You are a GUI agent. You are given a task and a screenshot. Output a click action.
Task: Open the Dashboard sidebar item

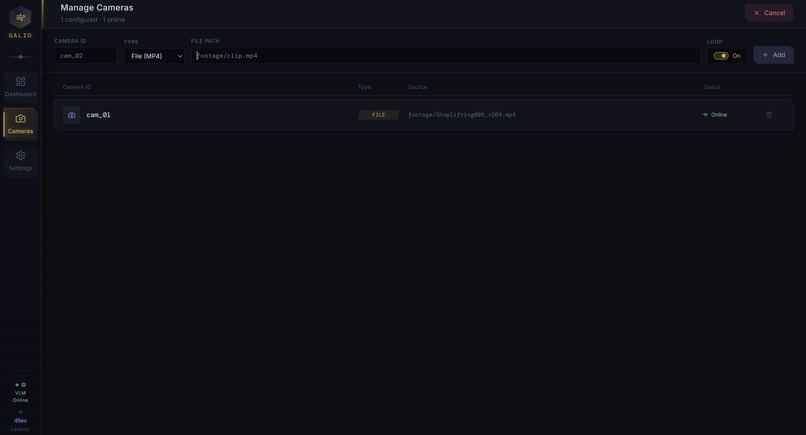[20, 86]
